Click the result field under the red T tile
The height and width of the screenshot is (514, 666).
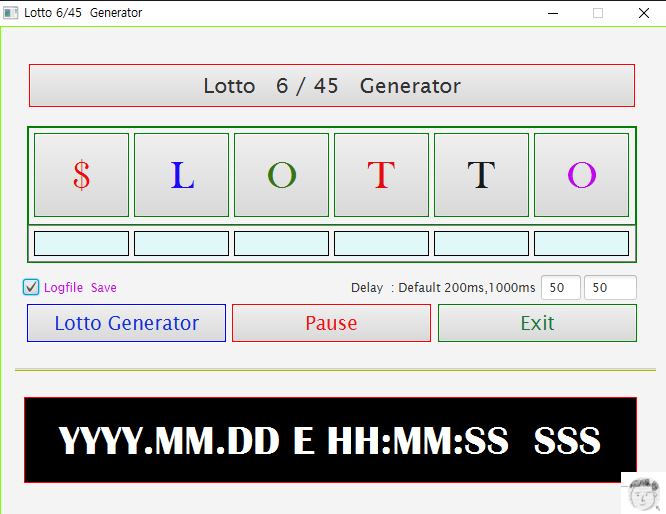coord(381,243)
